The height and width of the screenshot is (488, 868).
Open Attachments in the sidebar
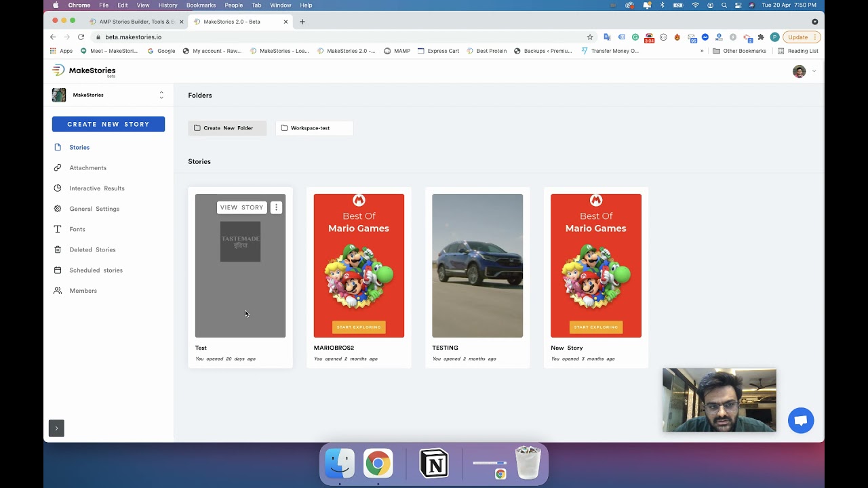pos(87,167)
